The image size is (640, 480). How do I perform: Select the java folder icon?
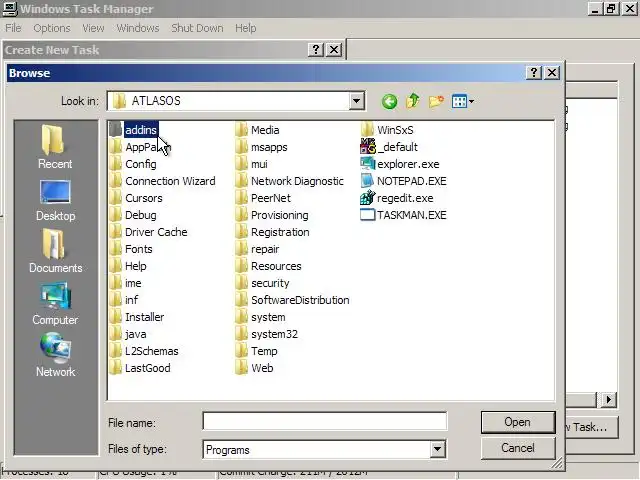[116, 334]
